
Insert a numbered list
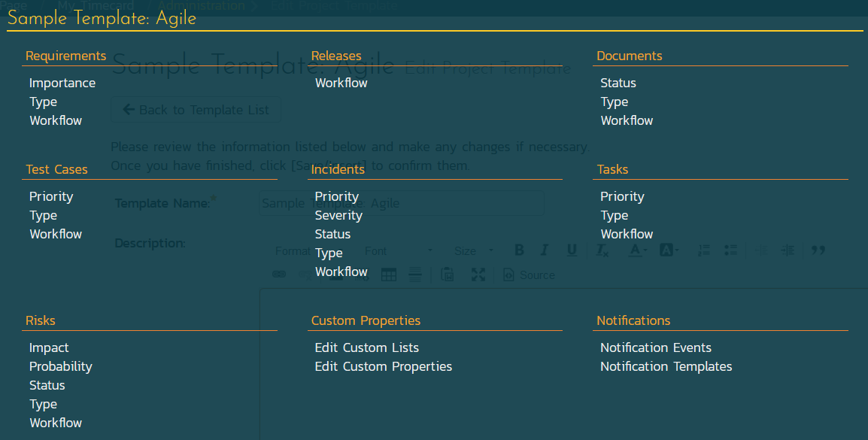tap(704, 250)
